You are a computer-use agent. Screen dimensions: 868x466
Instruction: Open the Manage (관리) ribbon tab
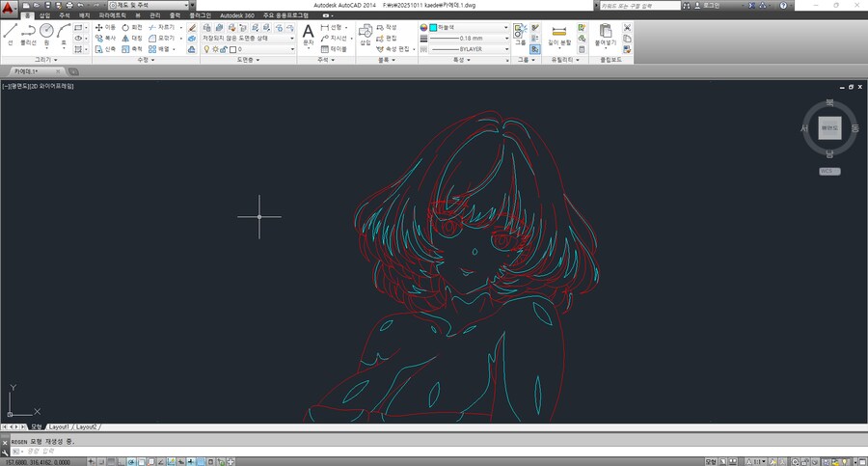pyautogui.click(x=154, y=15)
